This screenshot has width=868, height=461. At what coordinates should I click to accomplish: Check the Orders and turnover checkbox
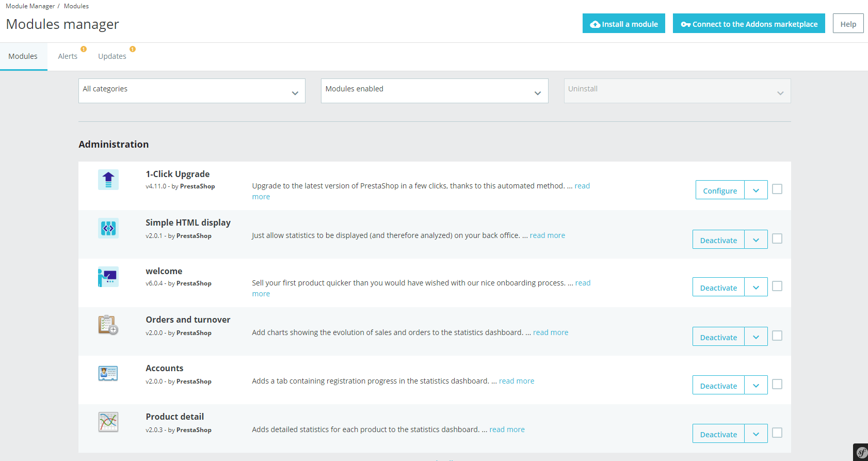[x=777, y=336]
